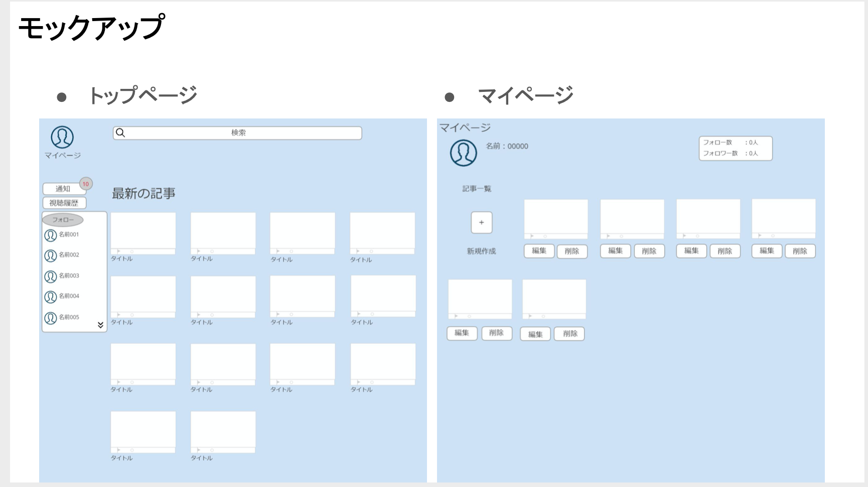Screen dimensions: 868x487
Task: Click the plus button for 新規作成
Action: coord(482,222)
